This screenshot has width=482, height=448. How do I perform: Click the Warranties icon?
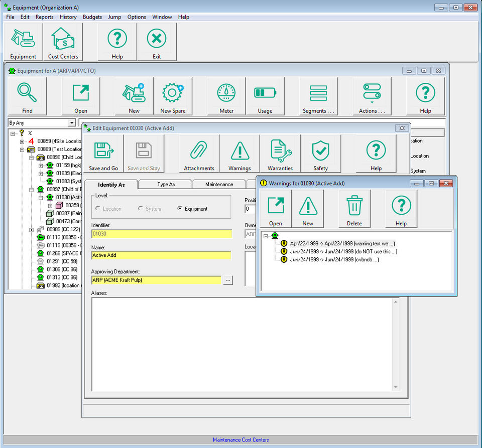280,154
